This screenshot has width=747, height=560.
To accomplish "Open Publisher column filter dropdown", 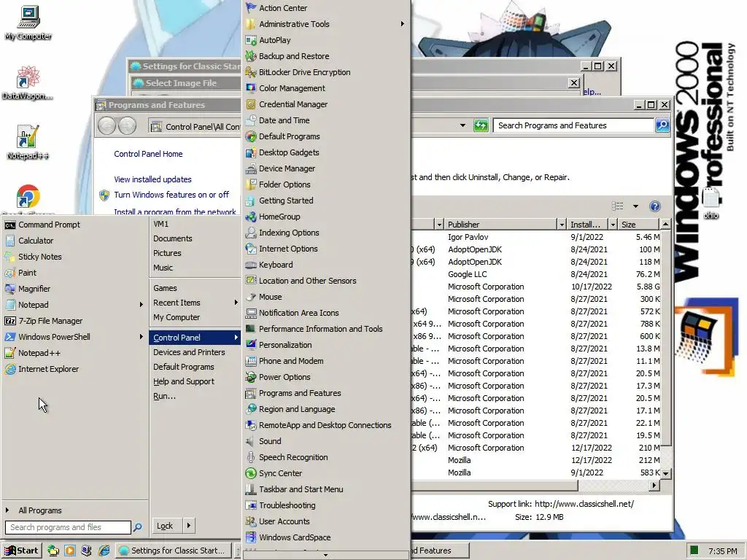I will 562,225.
